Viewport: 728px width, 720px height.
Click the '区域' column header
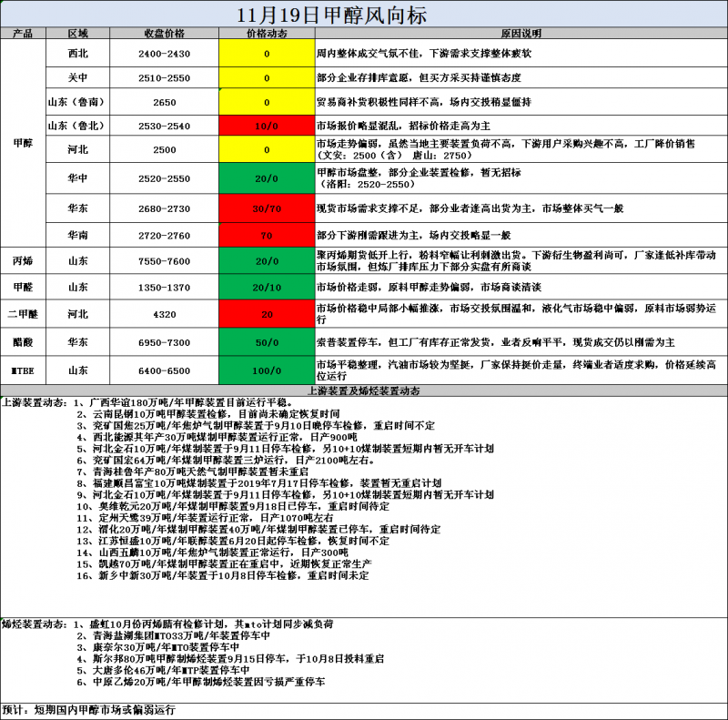coord(78,33)
